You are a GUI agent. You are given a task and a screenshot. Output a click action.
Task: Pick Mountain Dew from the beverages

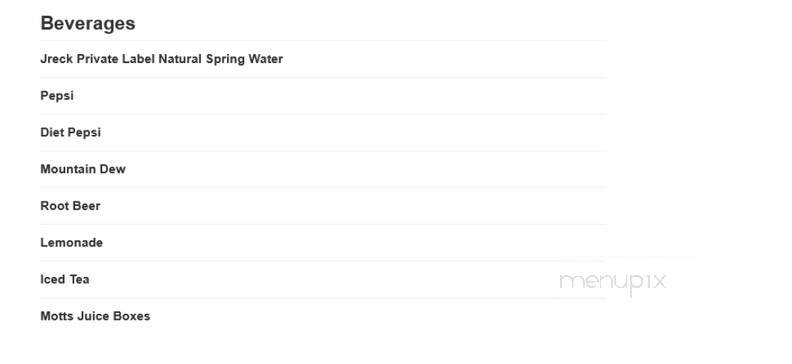coord(83,169)
